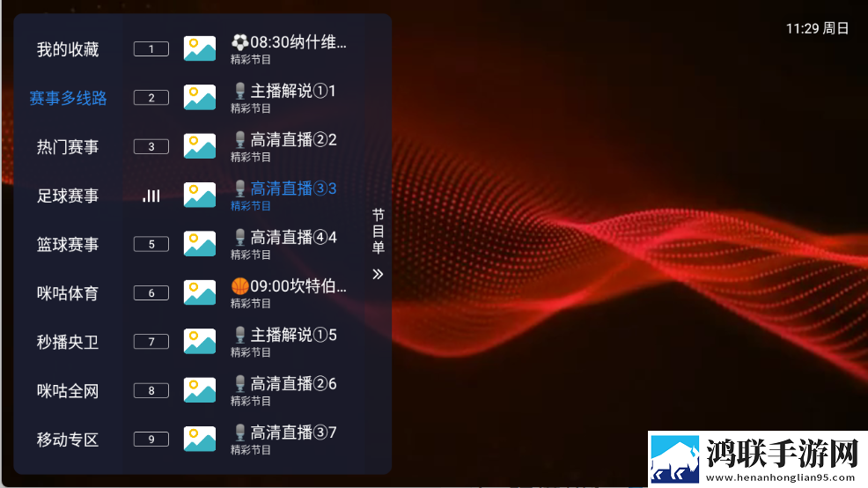This screenshot has width=868, height=488.
Task: Click microphone icon beside 高清直播③7
Action: (x=239, y=432)
